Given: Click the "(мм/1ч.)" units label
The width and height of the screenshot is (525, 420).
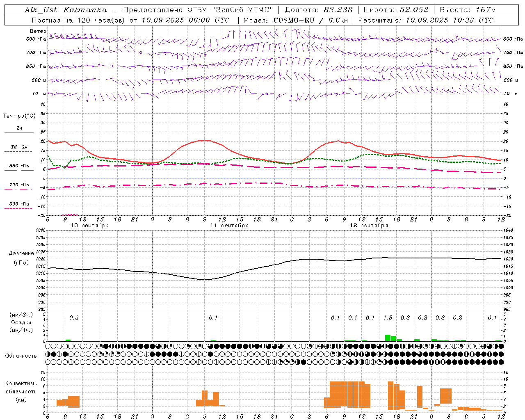Looking at the screenshot, I should pos(21,330).
